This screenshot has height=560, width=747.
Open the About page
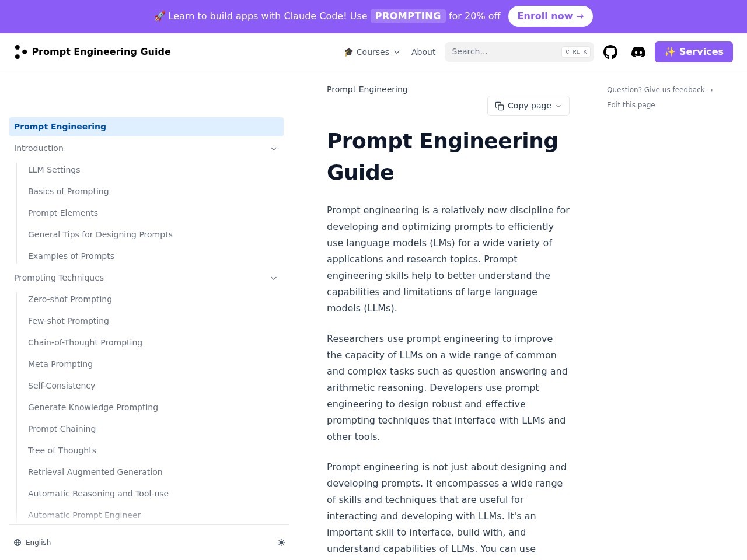coord(423,52)
